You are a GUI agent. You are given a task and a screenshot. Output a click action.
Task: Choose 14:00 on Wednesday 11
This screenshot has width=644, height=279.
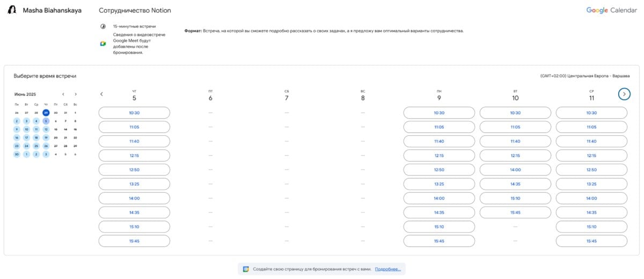point(591,198)
